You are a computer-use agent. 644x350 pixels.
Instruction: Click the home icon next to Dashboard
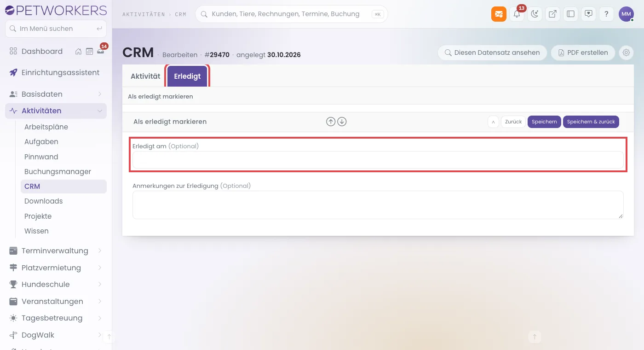pyautogui.click(x=79, y=51)
